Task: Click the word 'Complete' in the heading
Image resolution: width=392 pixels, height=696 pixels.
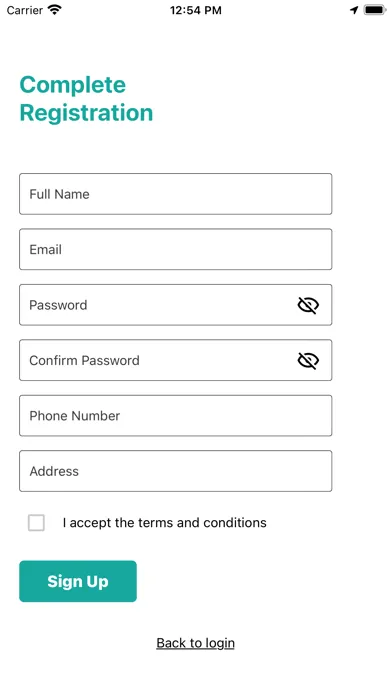Action: (73, 85)
